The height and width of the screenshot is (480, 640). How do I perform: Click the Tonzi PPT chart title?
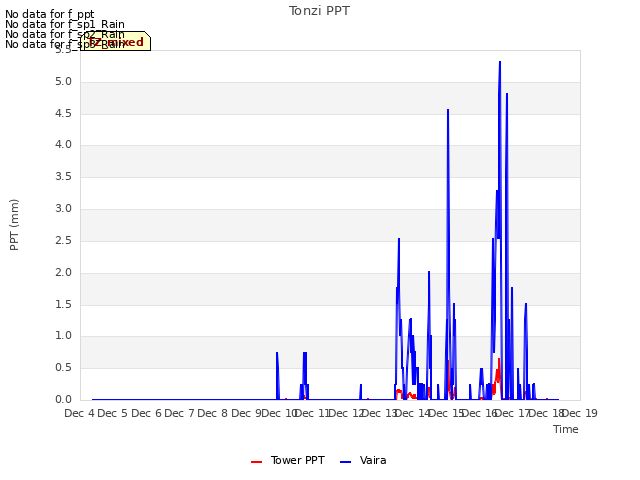pos(319,11)
